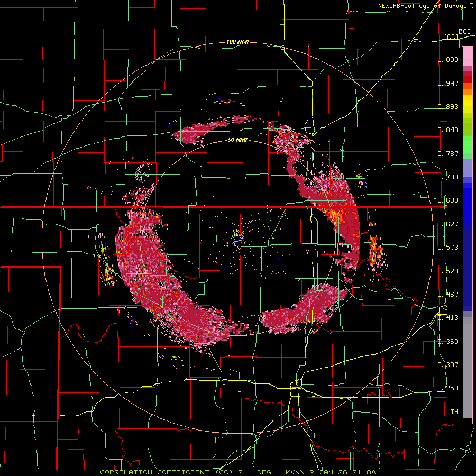
Task: Select the [CC] units label
Action: pyautogui.click(x=452, y=36)
